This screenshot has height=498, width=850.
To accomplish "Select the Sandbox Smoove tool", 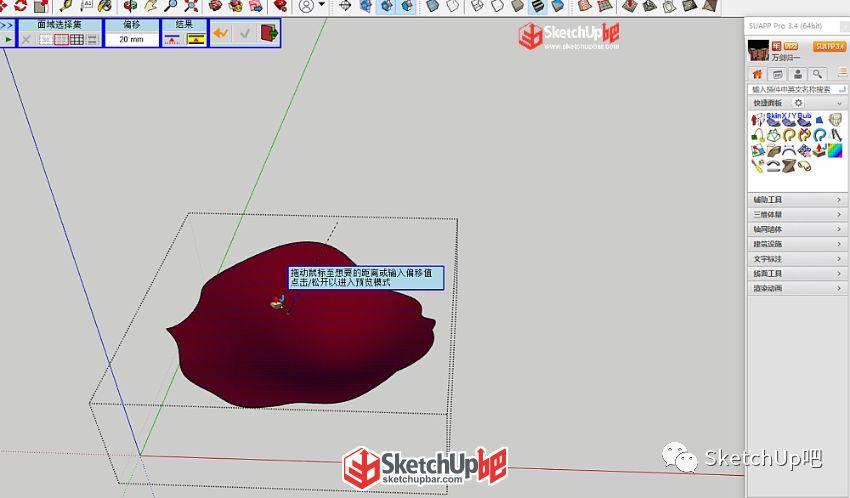I will click(x=629, y=5).
